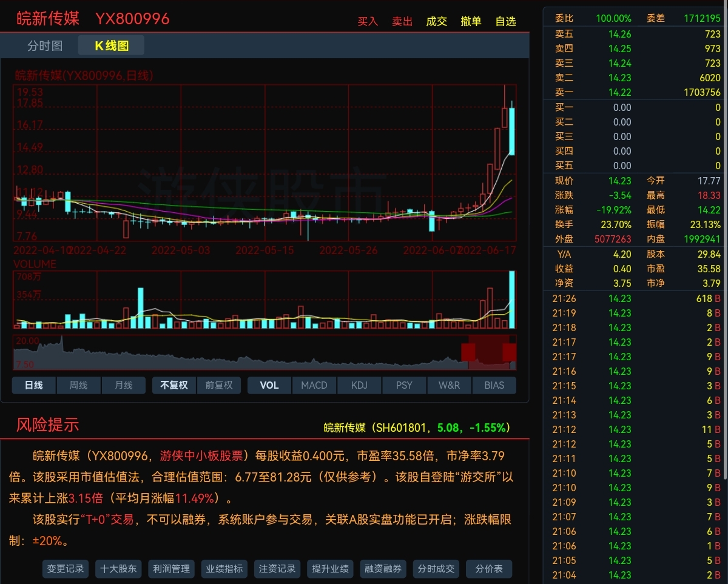Switch to the 分时图 tab
728x584 pixels.
(45, 45)
